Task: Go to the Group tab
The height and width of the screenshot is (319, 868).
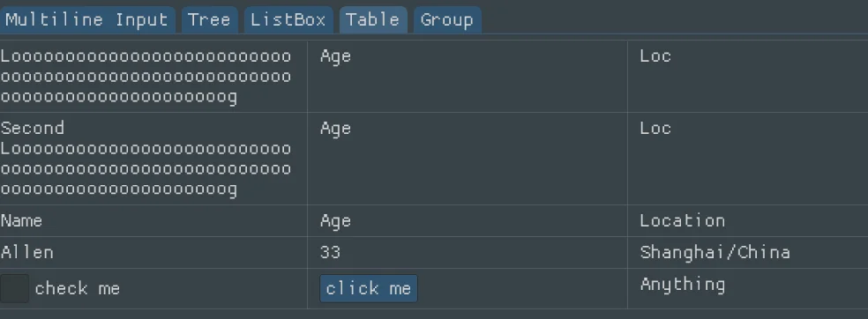Action: pyautogui.click(x=446, y=20)
